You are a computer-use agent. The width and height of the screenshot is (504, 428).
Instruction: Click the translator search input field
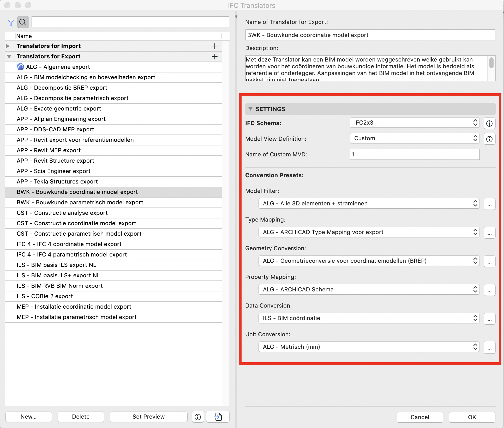point(130,22)
